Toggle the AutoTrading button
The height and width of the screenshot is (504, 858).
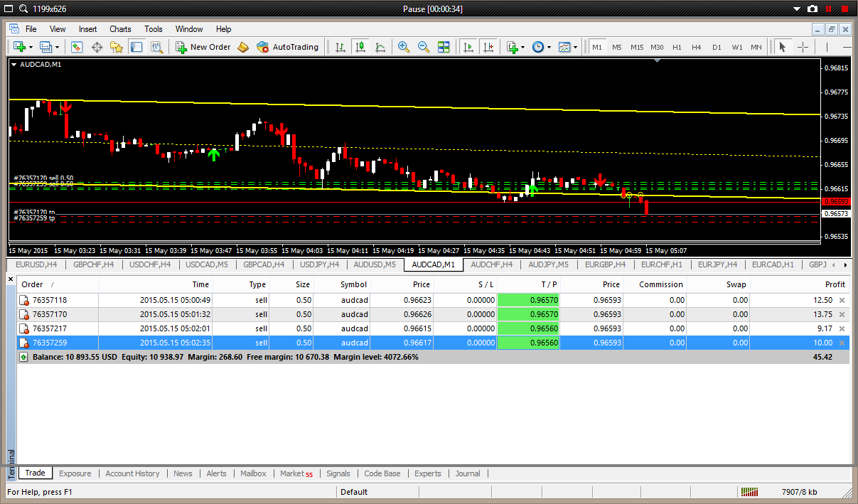click(x=287, y=47)
